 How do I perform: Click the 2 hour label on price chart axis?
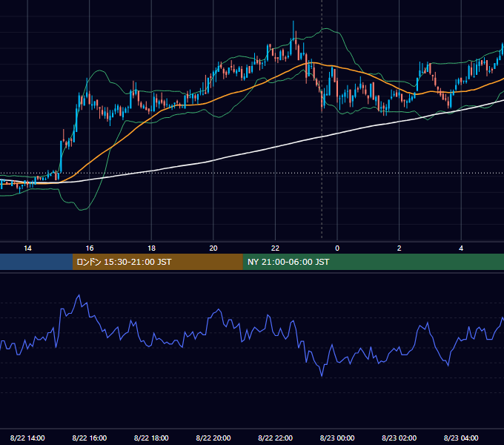tap(399, 248)
